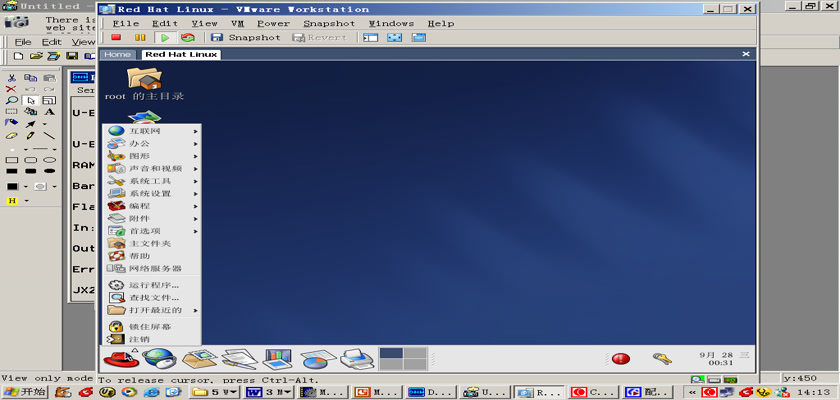Stop the virtual machine with the red square

click(x=116, y=37)
